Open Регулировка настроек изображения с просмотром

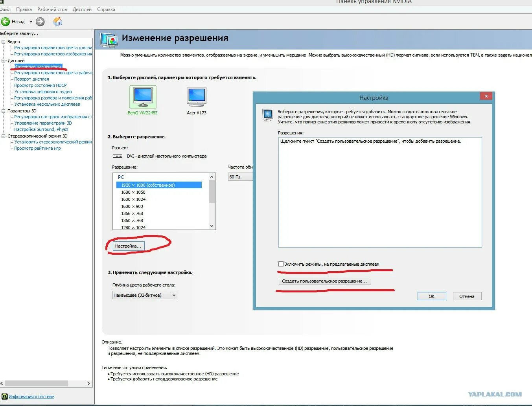coord(53,117)
